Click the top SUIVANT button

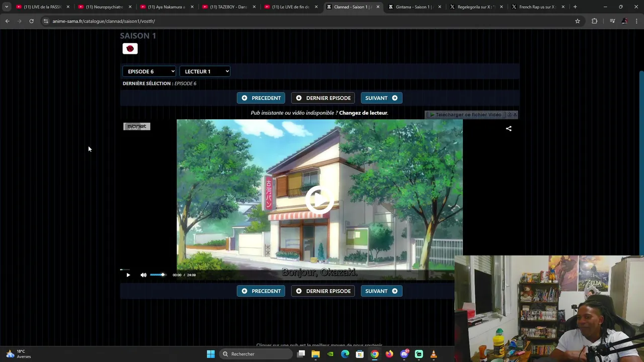pyautogui.click(x=381, y=98)
